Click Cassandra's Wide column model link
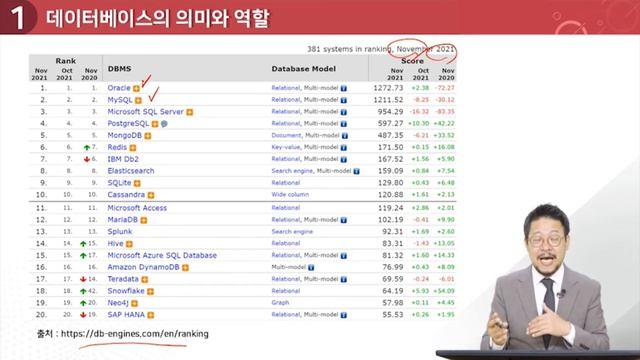The image size is (640, 360). tap(290, 194)
